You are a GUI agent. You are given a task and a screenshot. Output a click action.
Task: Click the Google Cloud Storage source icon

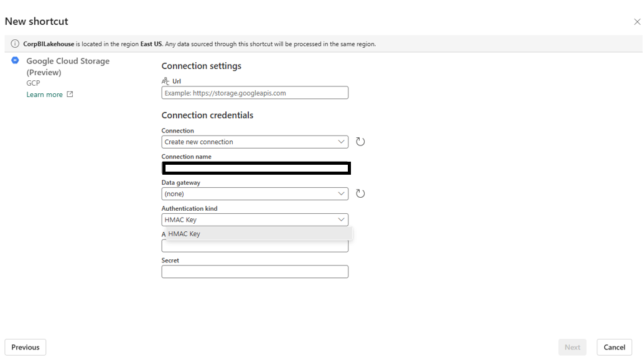16,61
